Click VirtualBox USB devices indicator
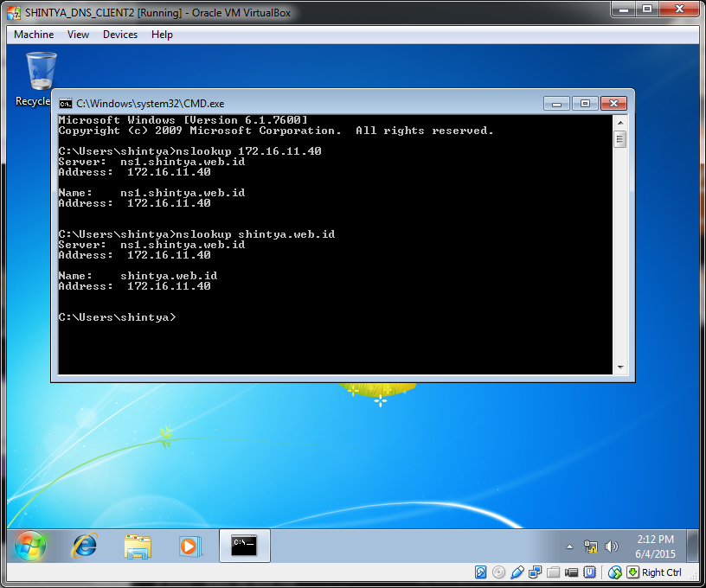Screen dimensions: 706x588 pos(517,572)
